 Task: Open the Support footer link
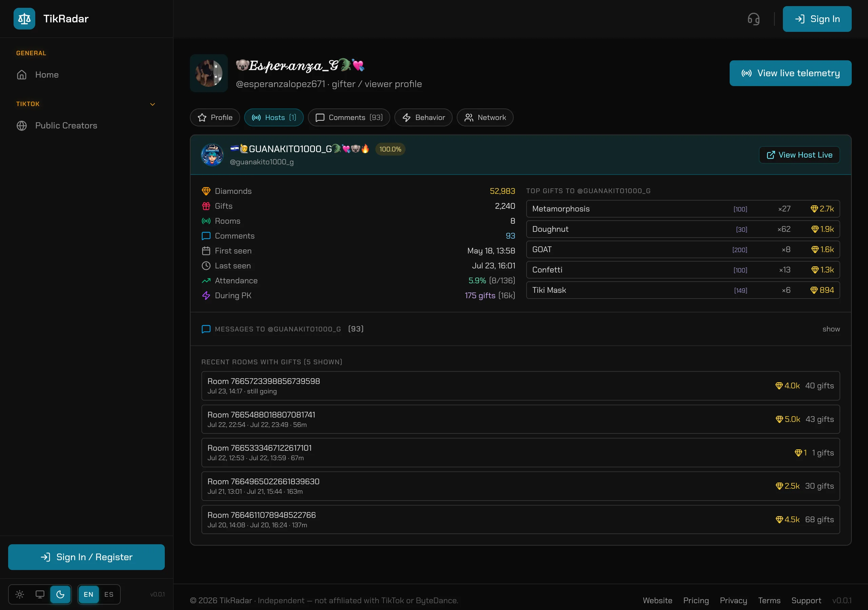806,601
